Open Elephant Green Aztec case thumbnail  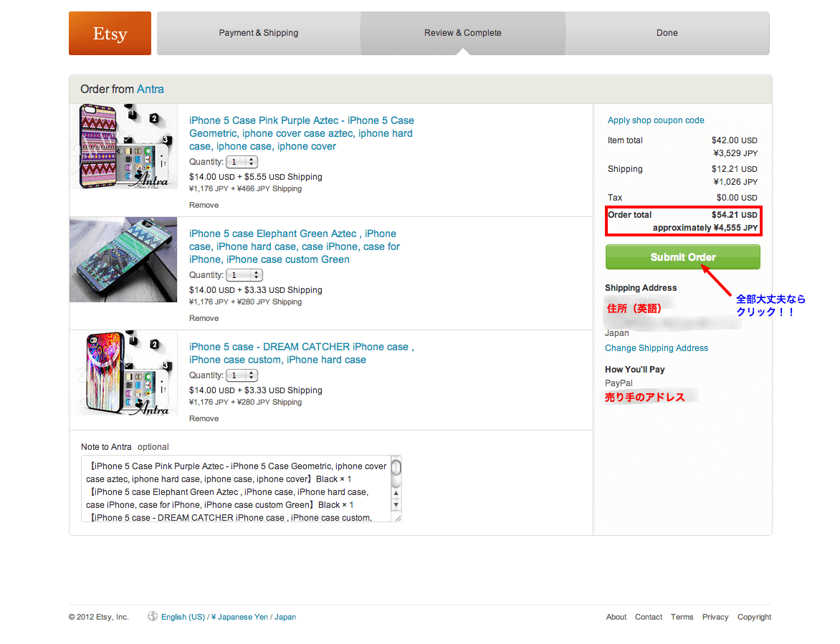coord(123,259)
